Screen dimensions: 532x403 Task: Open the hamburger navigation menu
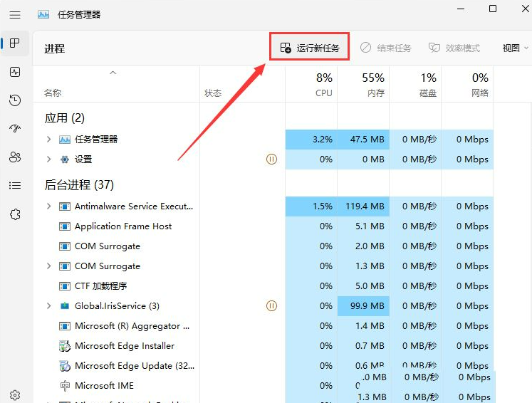[14, 14]
